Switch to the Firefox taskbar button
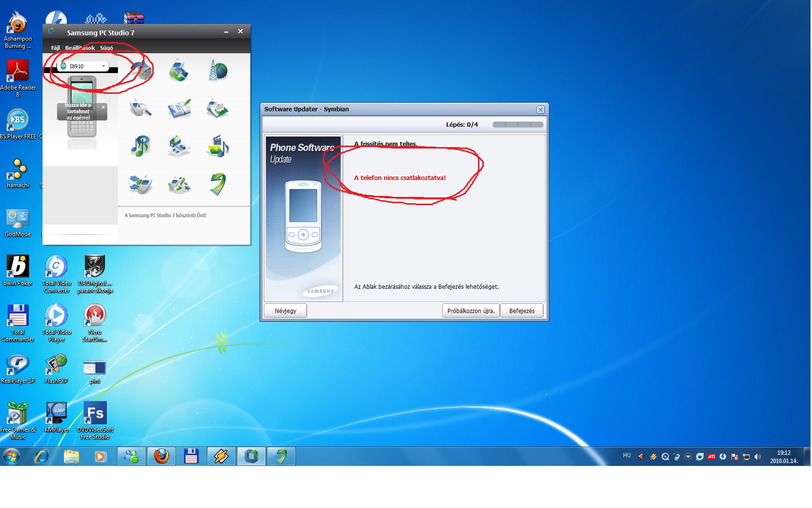The image size is (812, 508). (x=161, y=456)
